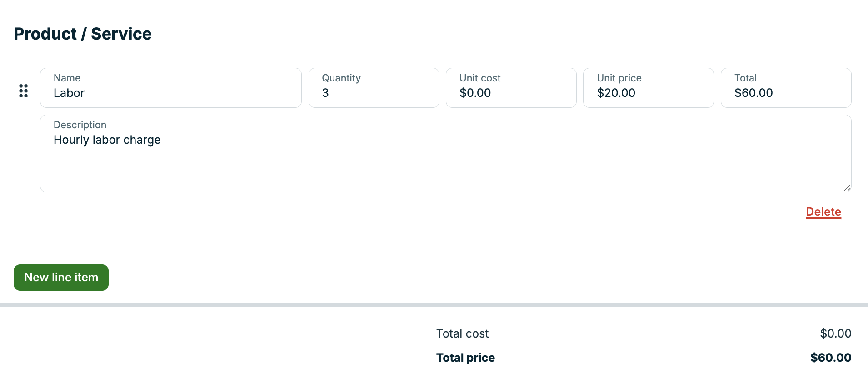The image size is (868, 384).
Task: Click the 'Description' field label
Action: (80, 125)
